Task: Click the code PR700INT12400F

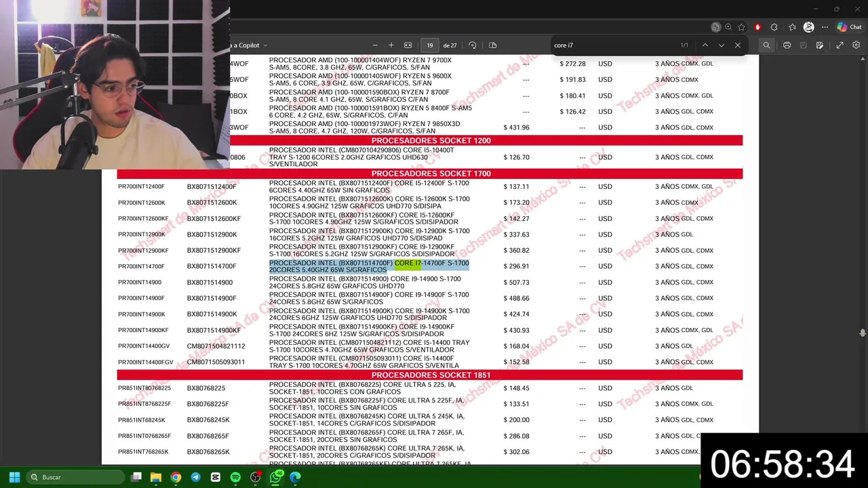Action: click(141, 186)
